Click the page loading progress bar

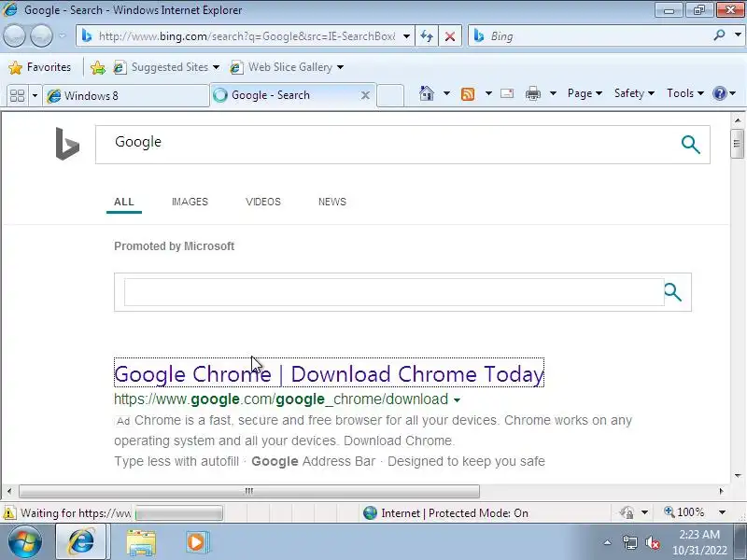[x=178, y=513]
